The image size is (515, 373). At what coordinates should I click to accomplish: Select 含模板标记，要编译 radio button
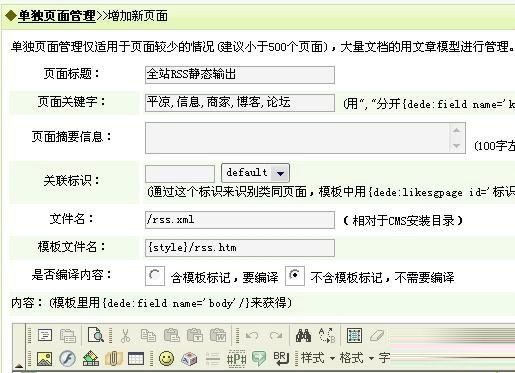tap(155, 276)
